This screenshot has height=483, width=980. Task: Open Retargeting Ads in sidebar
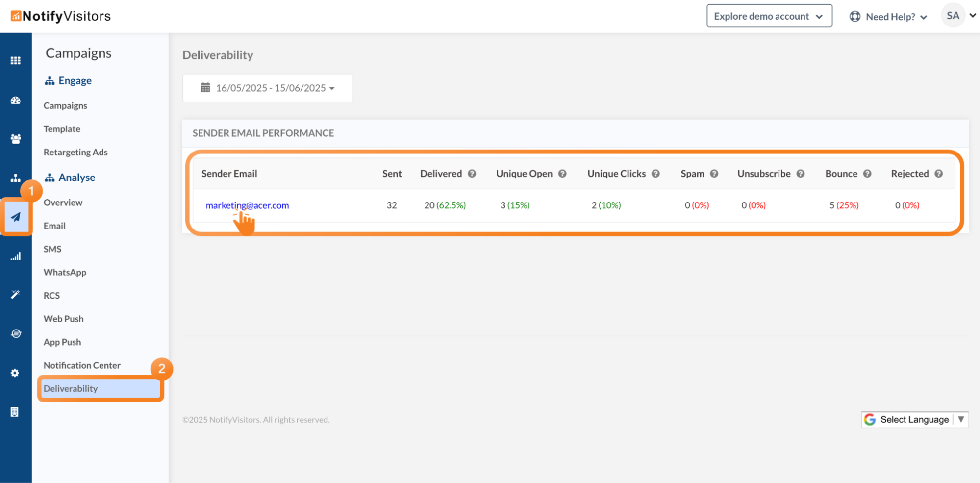[75, 153]
